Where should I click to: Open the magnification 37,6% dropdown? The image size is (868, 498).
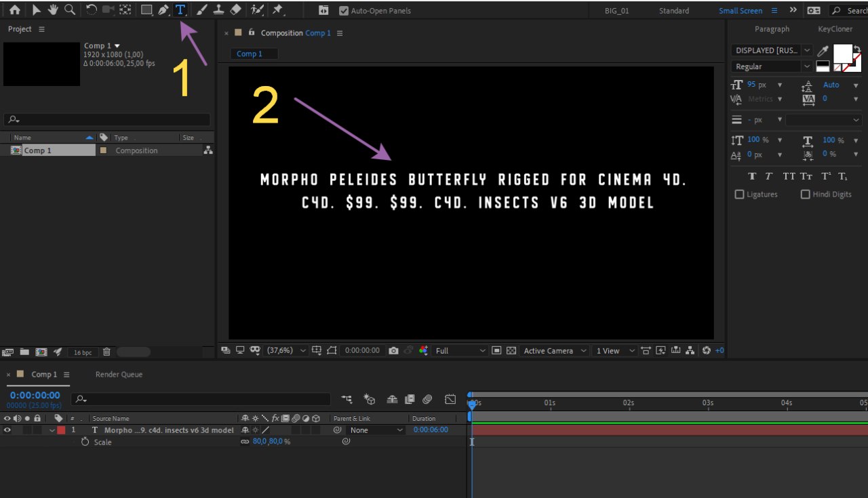[x=286, y=350]
